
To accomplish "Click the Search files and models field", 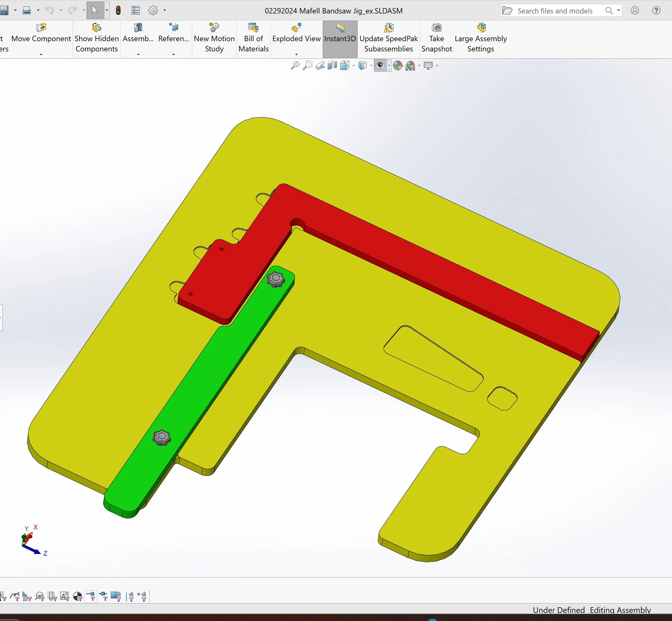I will [555, 11].
